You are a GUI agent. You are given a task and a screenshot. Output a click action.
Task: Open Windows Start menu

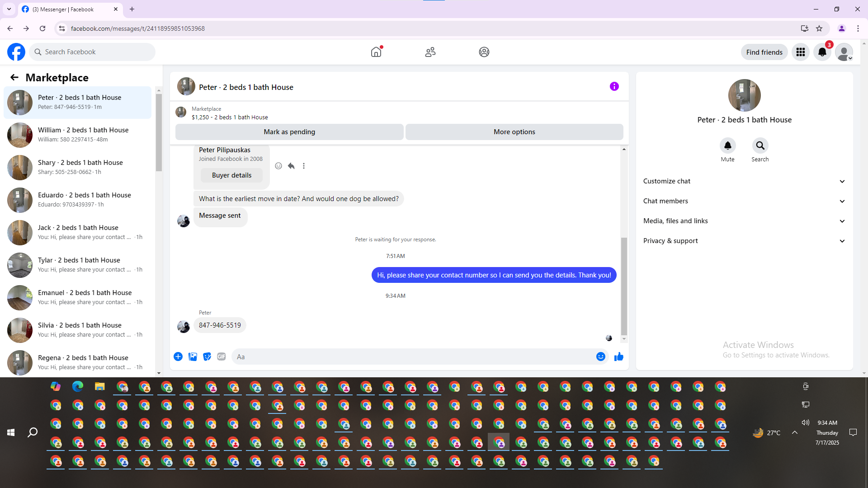(x=11, y=432)
